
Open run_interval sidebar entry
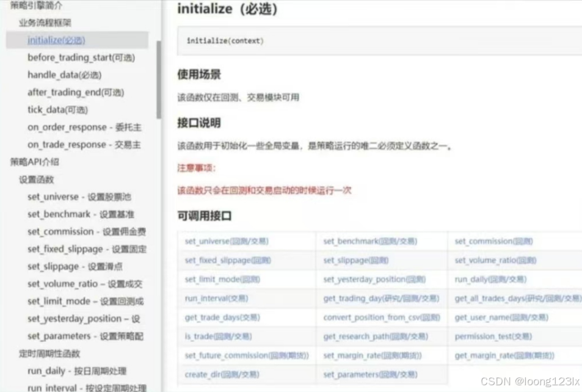pos(87,388)
